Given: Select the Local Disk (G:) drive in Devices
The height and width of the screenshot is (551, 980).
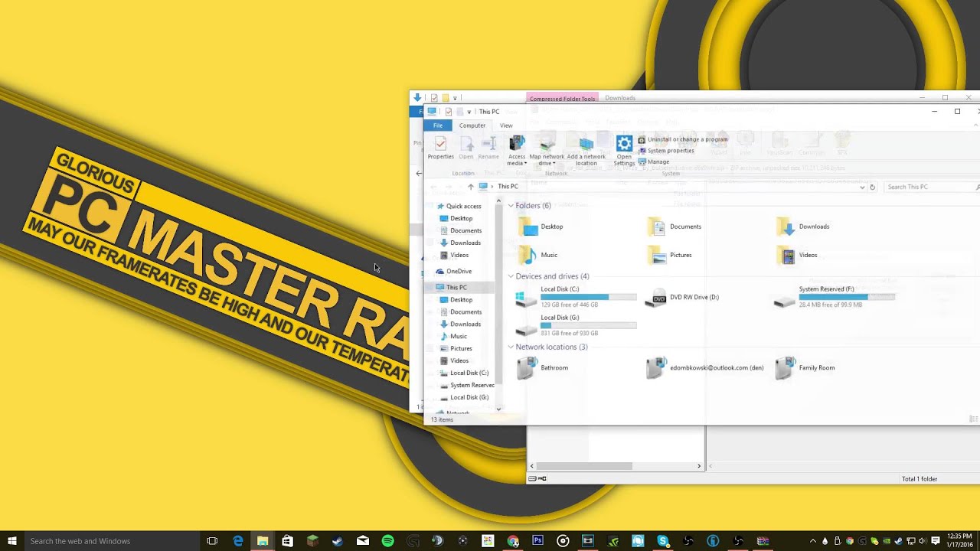Looking at the screenshot, I should point(576,325).
